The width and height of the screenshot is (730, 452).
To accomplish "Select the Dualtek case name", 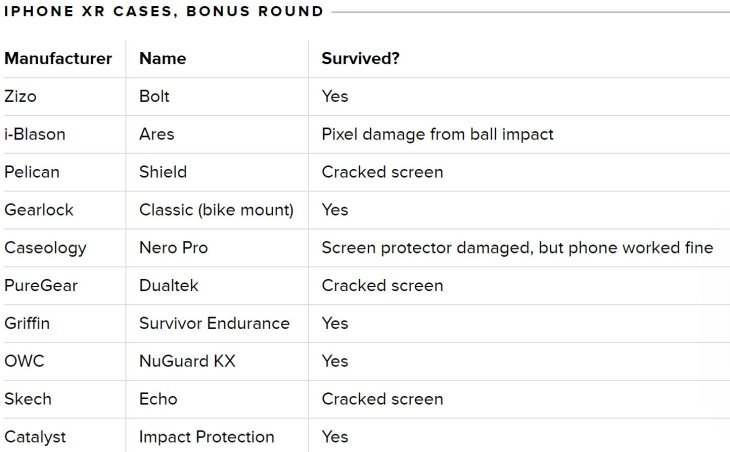I will pos(169,286).
